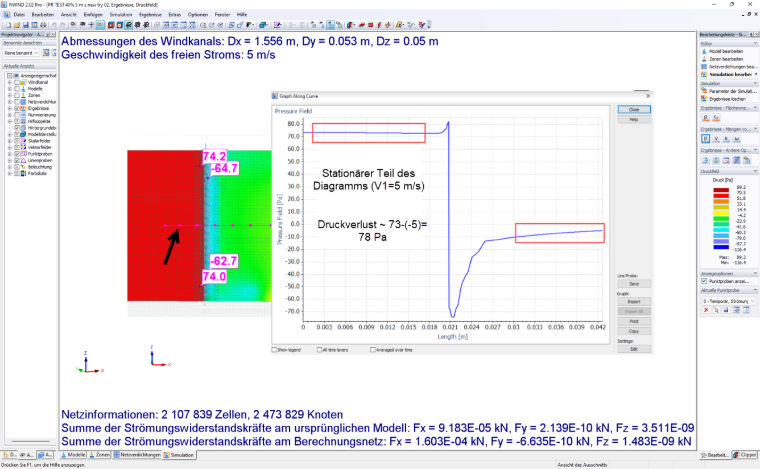Click the Redo arrow in toolbar
This screenshot has width=760, height=469.
pos(63,25)
